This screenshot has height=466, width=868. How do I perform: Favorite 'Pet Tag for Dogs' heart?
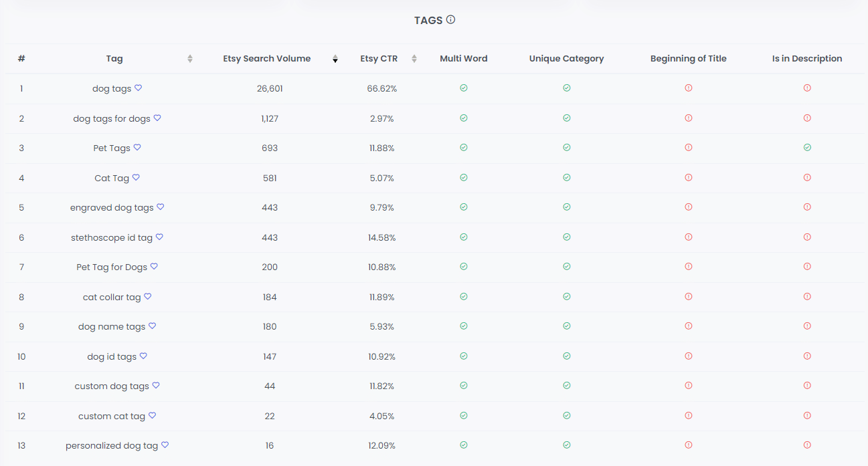coord(154,266)
